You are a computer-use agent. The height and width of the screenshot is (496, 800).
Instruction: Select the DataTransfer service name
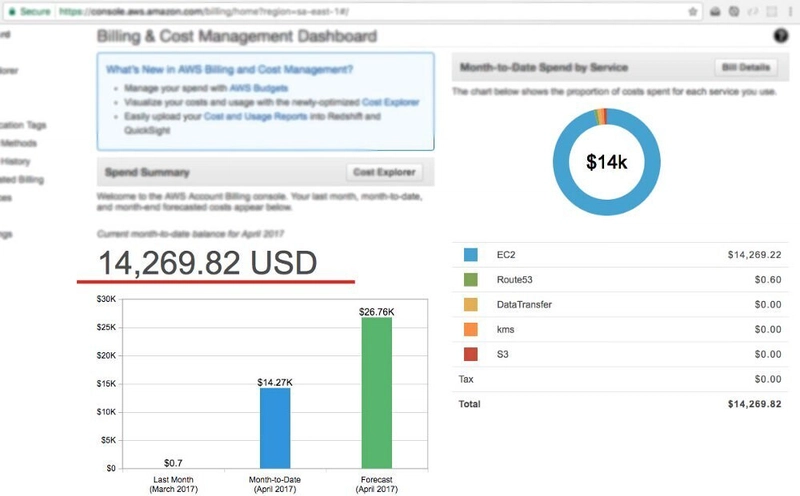pyautogui.click(x=524, y=305)
